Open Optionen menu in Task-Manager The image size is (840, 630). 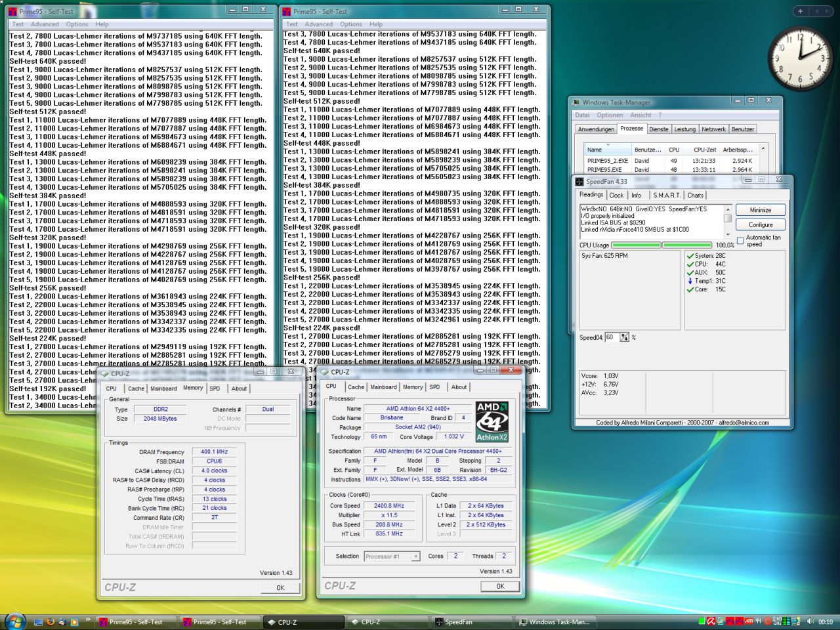coord(610,115)
